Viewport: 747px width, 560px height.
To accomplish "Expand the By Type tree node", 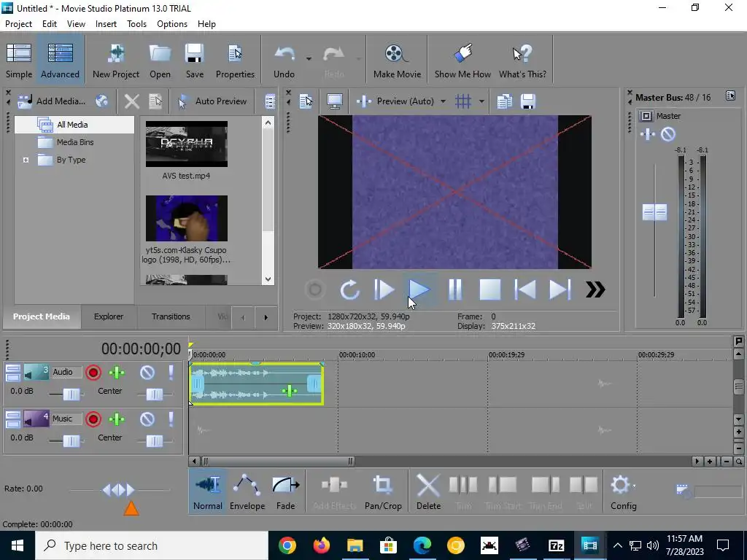I will 26,160.
